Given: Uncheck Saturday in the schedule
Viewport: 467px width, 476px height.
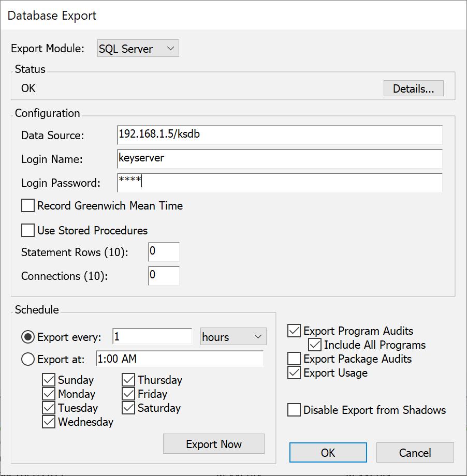Looking at the screenshot, I should coord(128,408).
